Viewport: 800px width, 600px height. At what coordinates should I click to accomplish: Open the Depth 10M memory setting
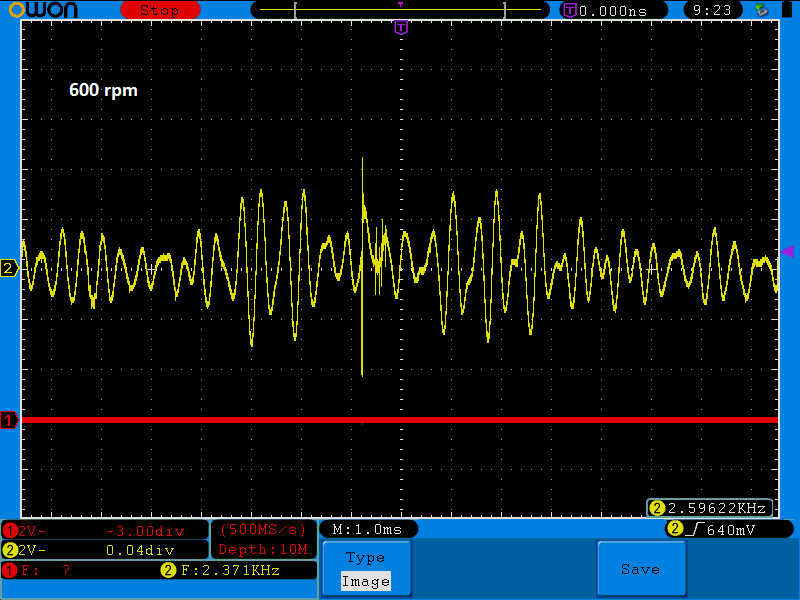pos(264,549)
